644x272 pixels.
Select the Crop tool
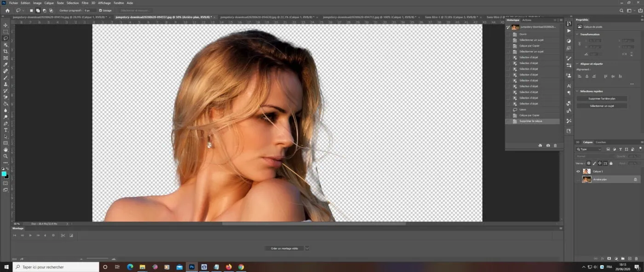(x=6, y=52)
